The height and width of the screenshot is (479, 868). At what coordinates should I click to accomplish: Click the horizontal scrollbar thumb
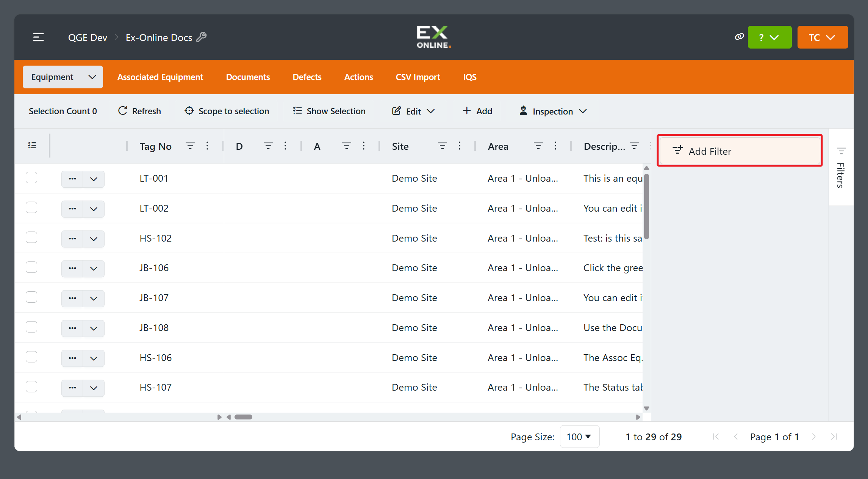pos(243,417)
